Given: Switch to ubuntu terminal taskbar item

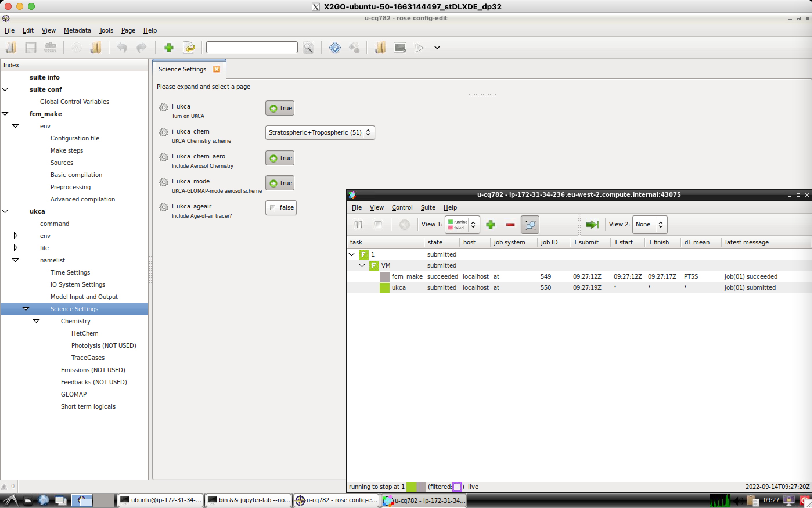Looking at the screenshot, I should [161, 500].
